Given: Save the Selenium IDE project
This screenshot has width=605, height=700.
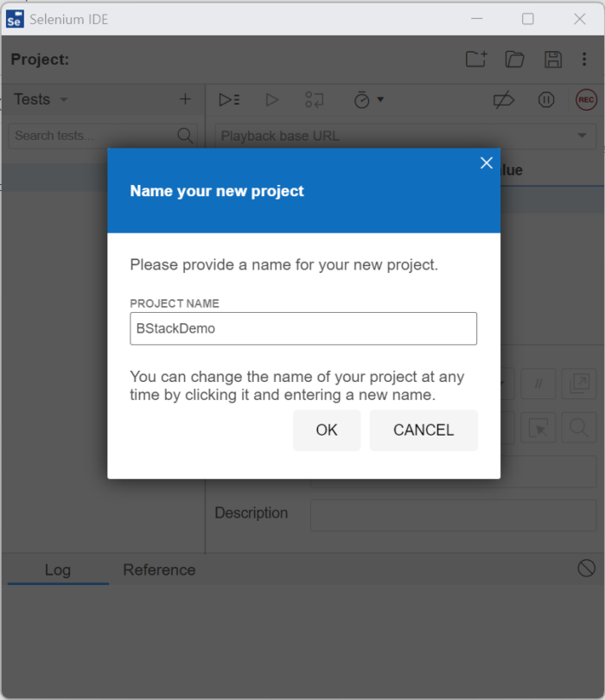Looking at the screenshot, I should click(552, 59).
